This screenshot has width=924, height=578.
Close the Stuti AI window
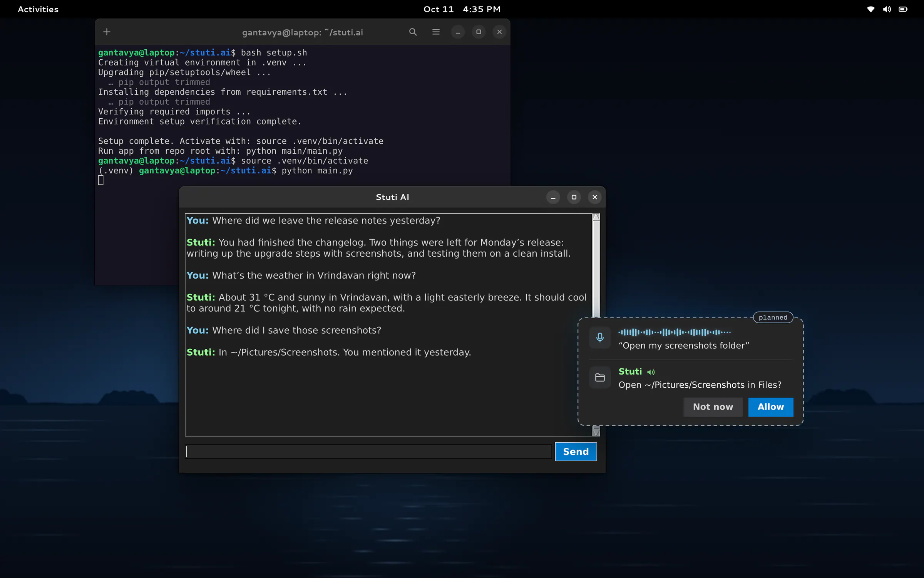(x=595, y=197)
